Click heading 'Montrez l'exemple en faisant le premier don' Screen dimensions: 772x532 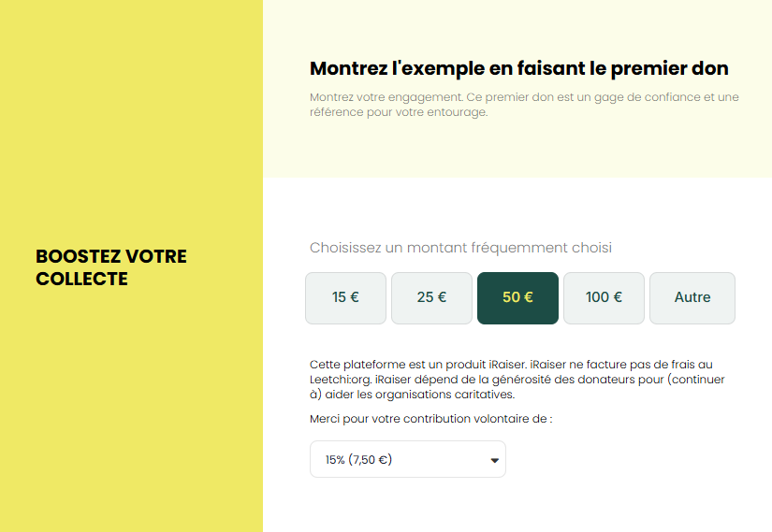(518, 68)
